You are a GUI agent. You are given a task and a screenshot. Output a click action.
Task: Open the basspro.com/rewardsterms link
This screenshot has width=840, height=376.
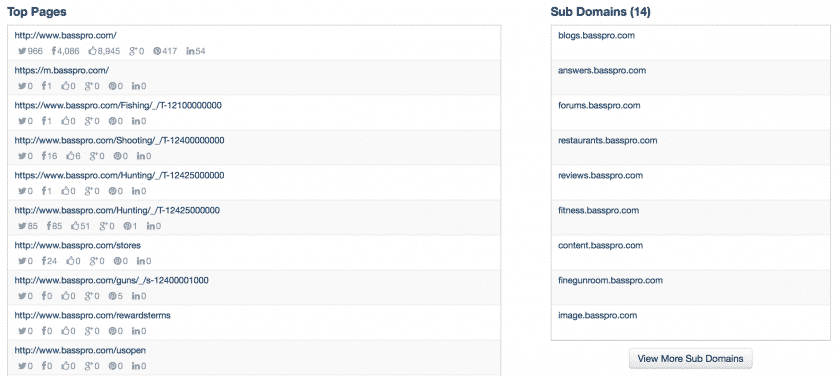click(x=92, y=315)
